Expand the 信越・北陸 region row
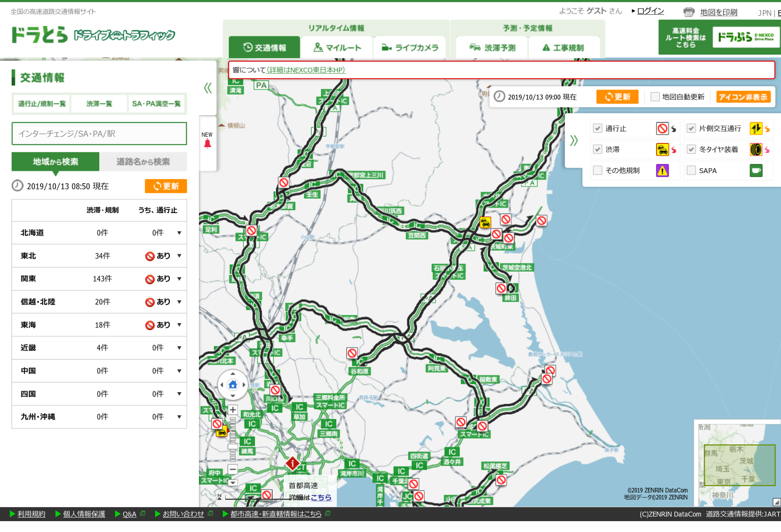Image resolution: width=781 pixels, height=532 pixels. [x=99, y=302]
